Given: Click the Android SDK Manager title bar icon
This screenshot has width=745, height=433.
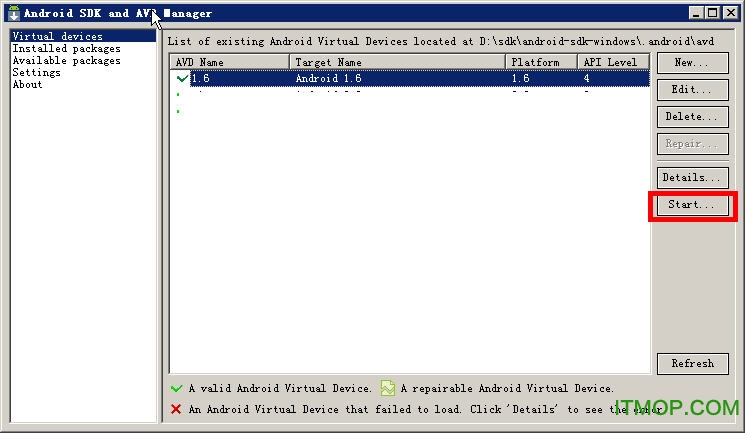Looking at the screenshot, I should pos(14,13).
